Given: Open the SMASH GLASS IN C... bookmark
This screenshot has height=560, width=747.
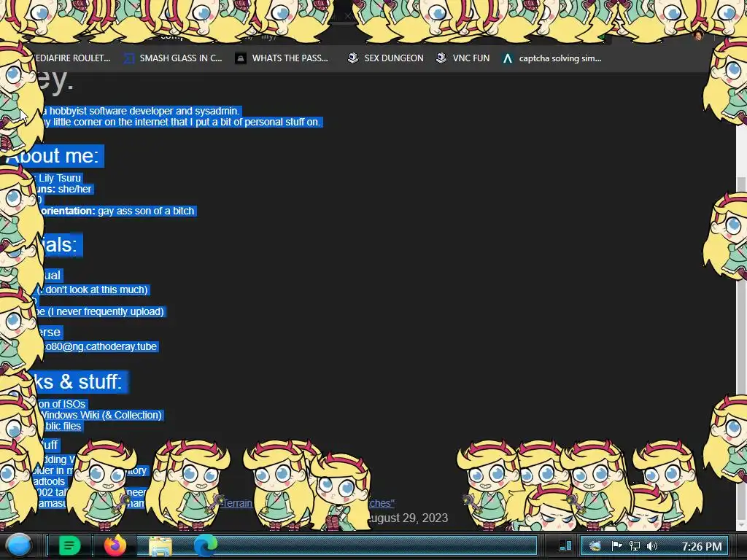Looking at the screenshot, I should 173,58.
